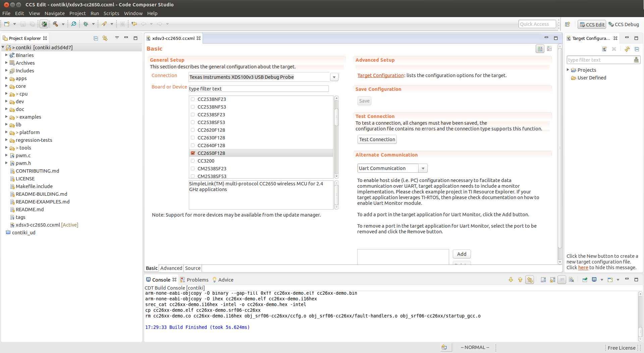Click the flash pen icon in the toolbar
This screenshot has width=644, height=353.
(104, 24)
